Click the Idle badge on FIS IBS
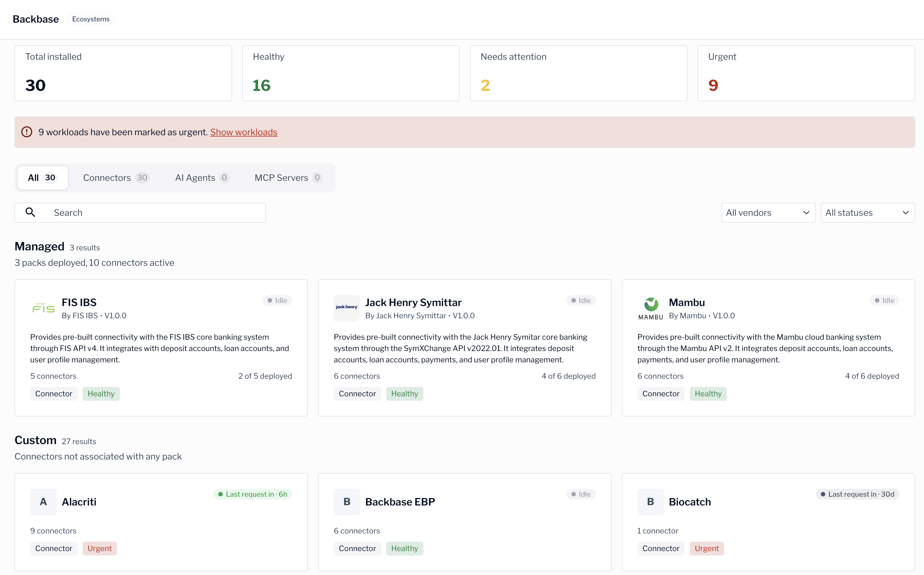The height and width of the screenshot is (575, 924). (x=277, y=300)
